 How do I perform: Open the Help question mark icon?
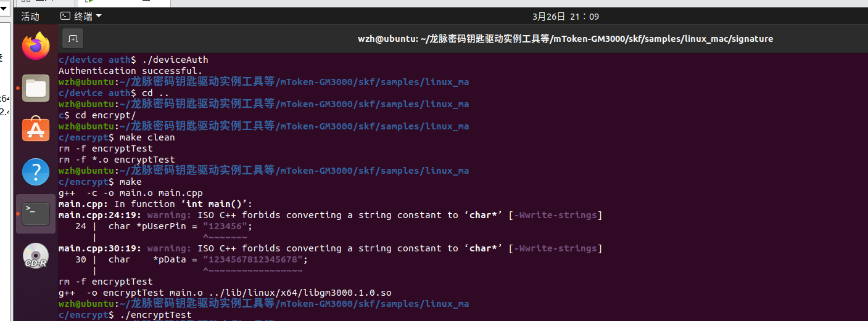tap(35, 172)
